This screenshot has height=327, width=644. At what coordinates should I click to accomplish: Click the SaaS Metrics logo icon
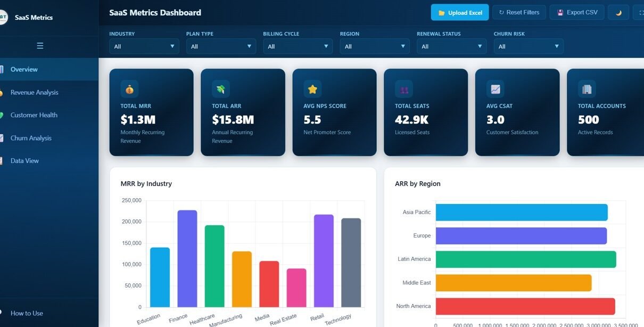coord(3,18)
